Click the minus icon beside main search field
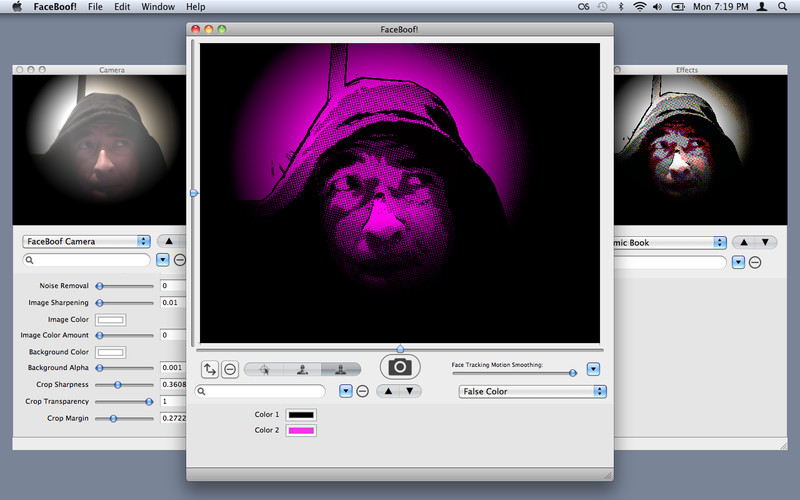The width and height of the screenshot is (800, 500). [x=363, y=391]
